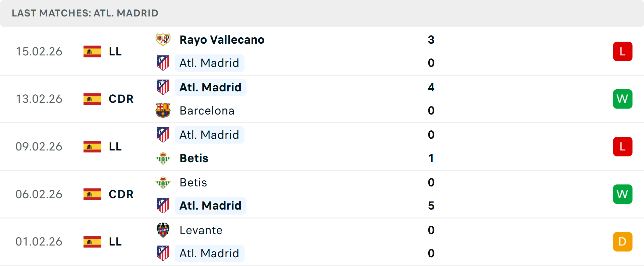This screenshot has height=266, width=644.
Task: Click the Rayo Vallecano club crest
Action: click(x=163, y=39)
